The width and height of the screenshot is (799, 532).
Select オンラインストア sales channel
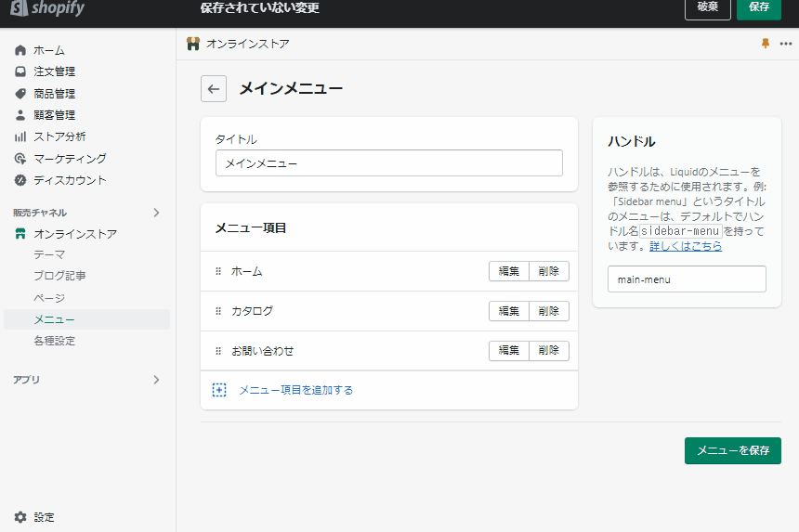(75, 234)
